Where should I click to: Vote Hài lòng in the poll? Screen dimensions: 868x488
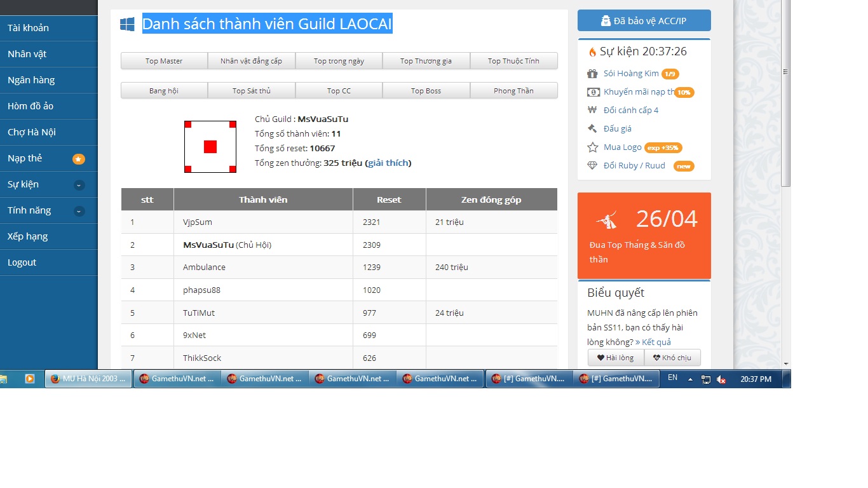[616, 358]
